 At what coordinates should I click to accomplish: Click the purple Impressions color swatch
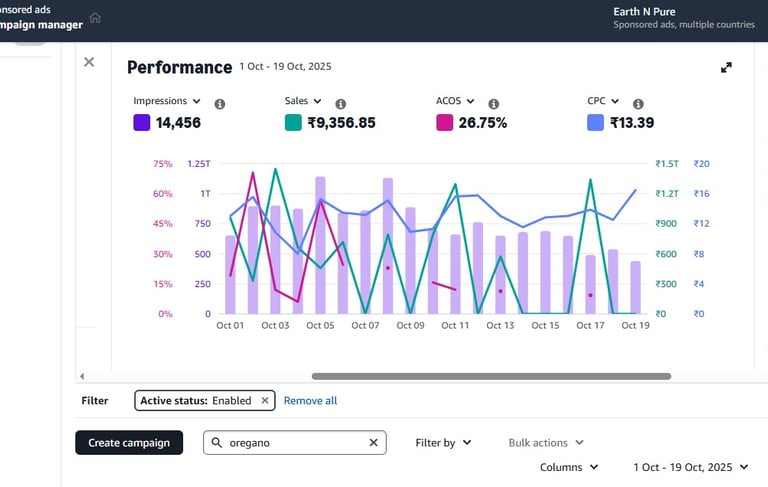[142, 122]
